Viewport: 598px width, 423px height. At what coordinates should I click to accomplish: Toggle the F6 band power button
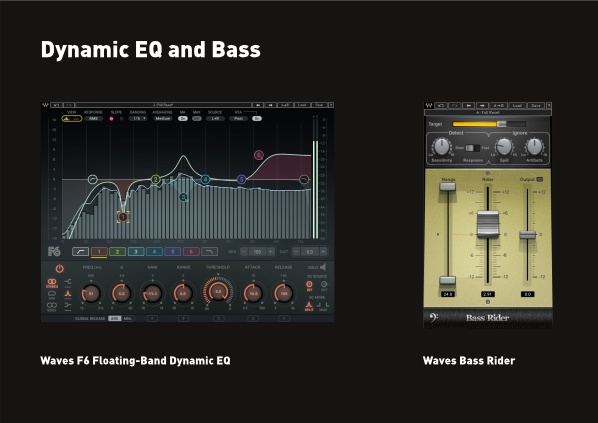(x=59, y=268)
